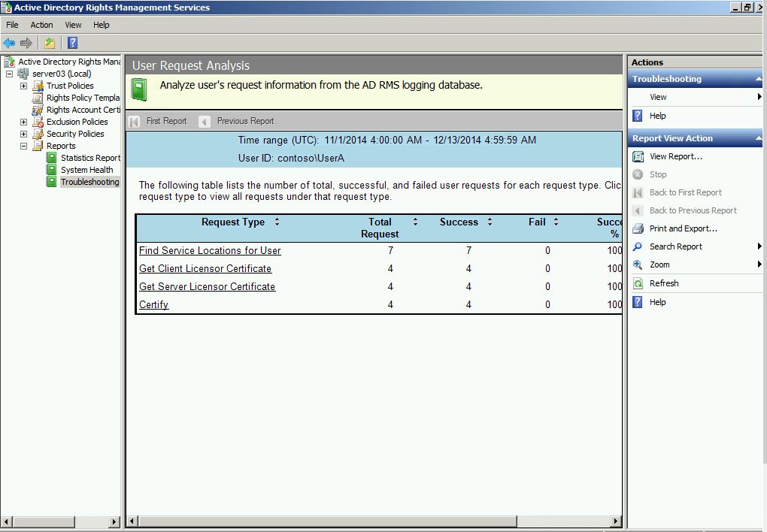Open the Action menu
The image size is (767, 532).
click(x=41, y=25)
